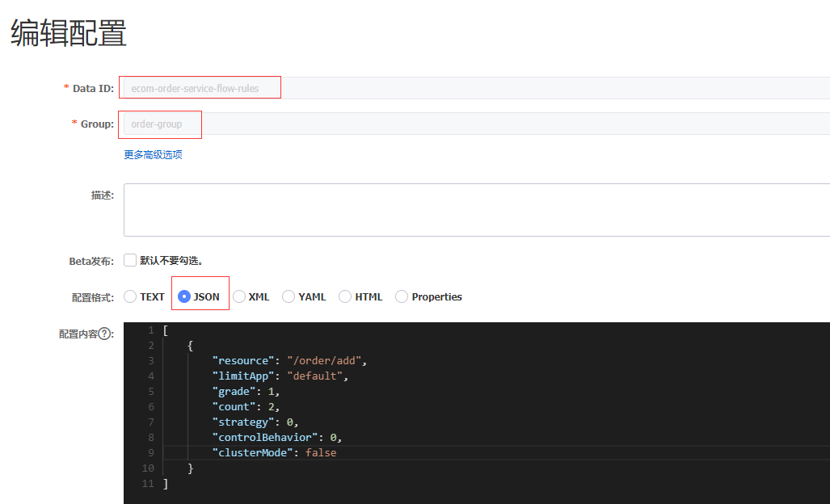Viewport: 830px width, 504px height.
Task: Click line number 1 in editor gutter
Action: [150, 330]
